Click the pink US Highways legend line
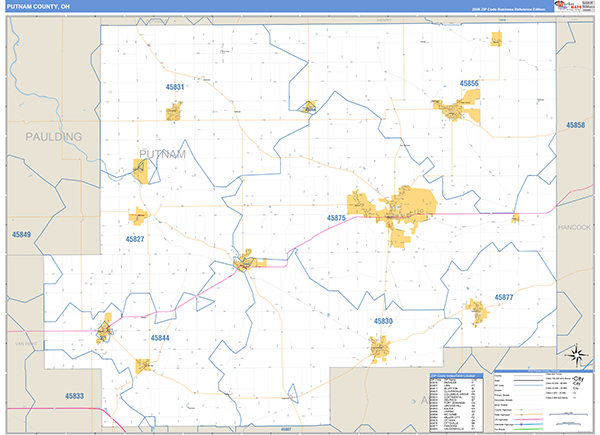 (529, 419)
